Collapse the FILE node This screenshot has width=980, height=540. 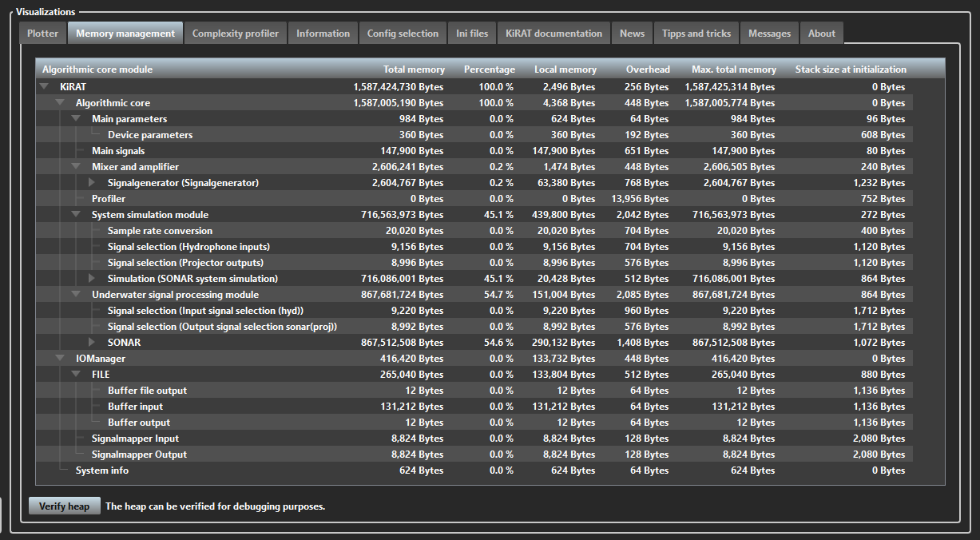pos(76,374)
